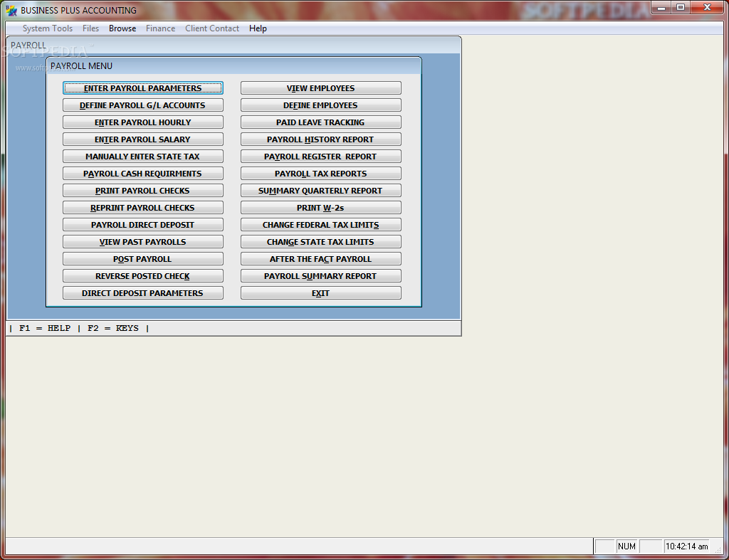
Task: Open the Browse menu
Action: 122,28
